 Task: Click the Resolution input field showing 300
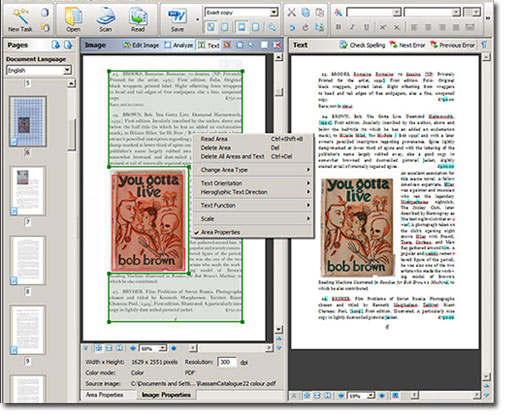(227, 362)
